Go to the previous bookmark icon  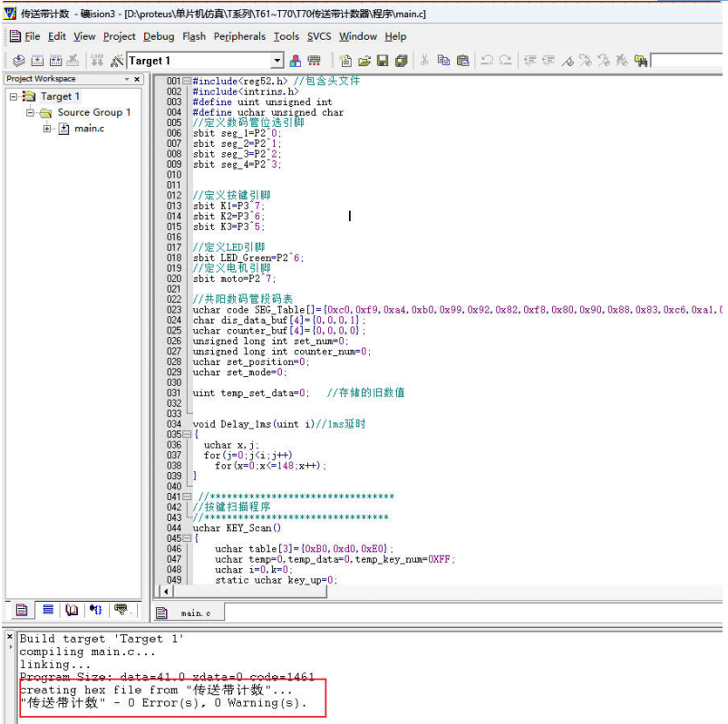[604, 61]
